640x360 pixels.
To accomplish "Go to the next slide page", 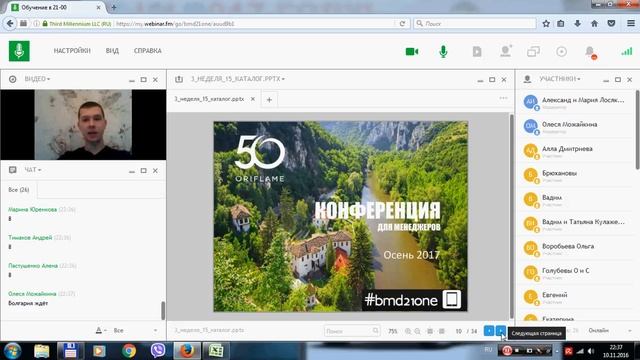I will click(x=500, y=331).
